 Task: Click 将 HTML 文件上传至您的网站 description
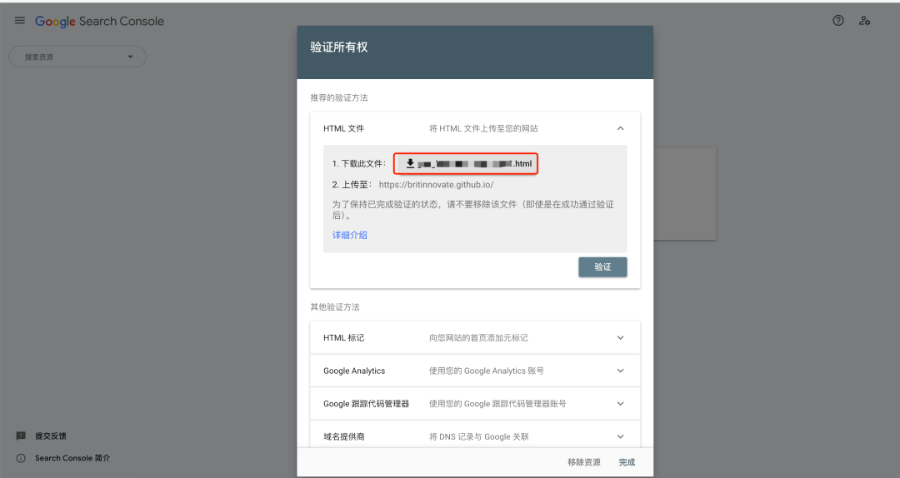pyautogui.click(x=483, y=129)
